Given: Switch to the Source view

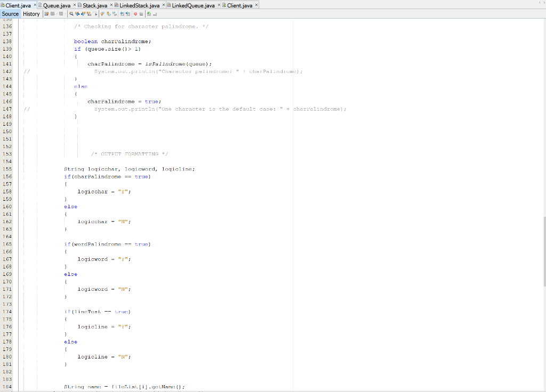Looking at the screenshot, I should tap(11, 14).
